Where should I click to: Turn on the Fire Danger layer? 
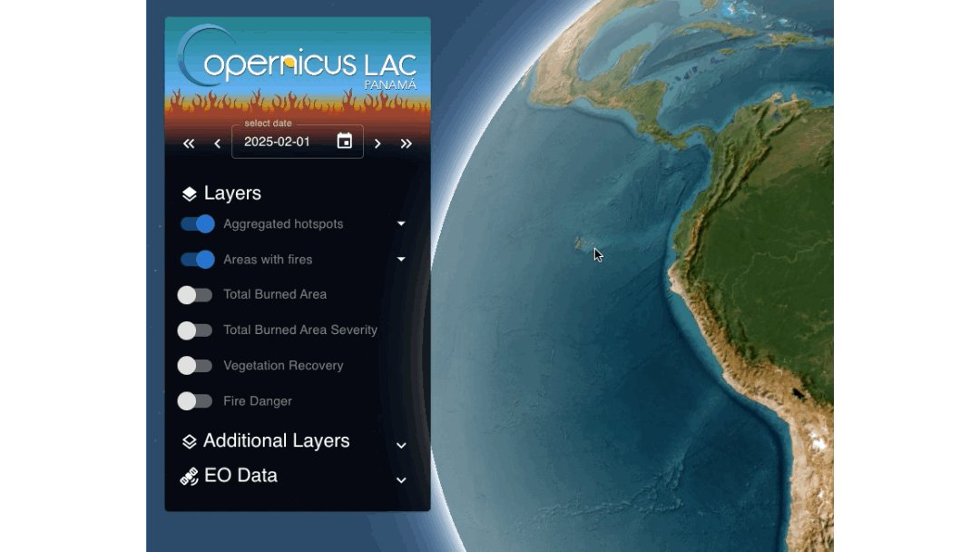coord(195,401)
